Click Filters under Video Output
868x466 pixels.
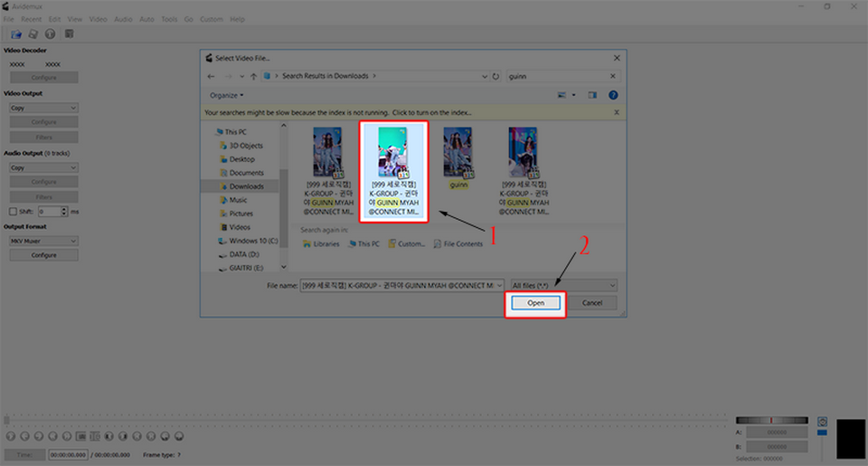point(43,138)
